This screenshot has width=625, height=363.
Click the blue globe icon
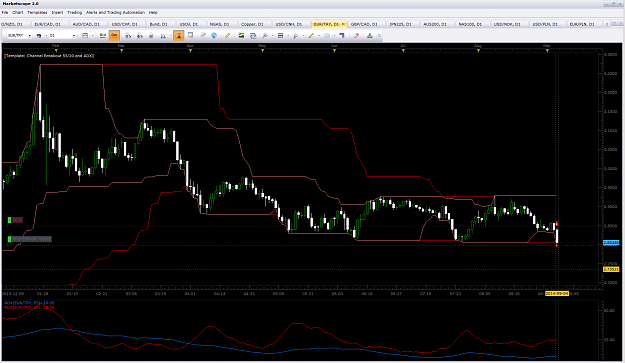click(214, 36)
